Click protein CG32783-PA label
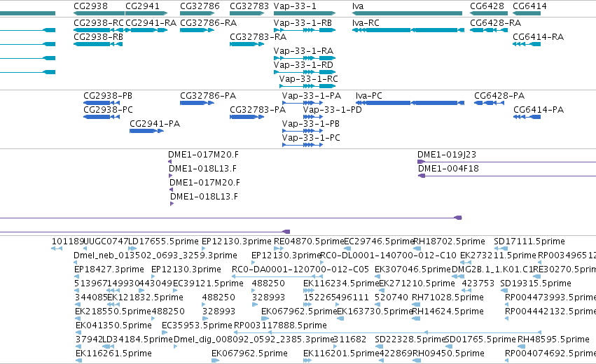Image resolution: width=596 pixels, height=364 pixels. (x=258, y=110)
